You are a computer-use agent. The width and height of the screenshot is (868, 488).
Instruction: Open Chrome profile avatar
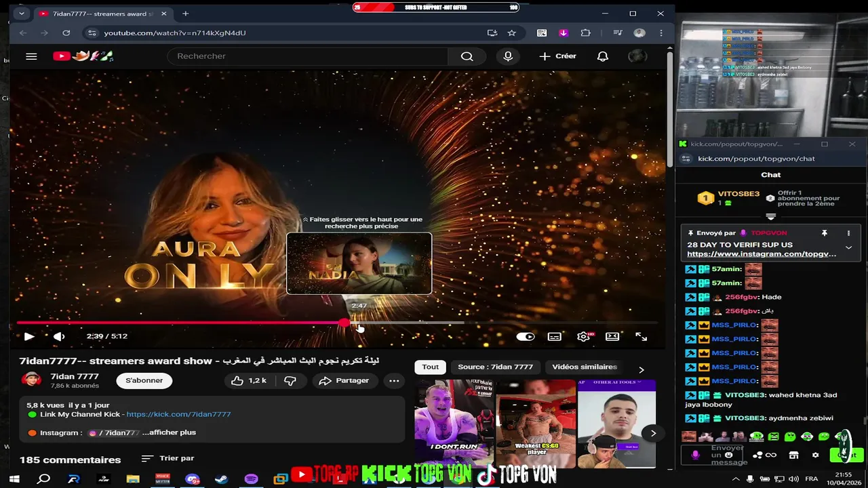[639, 33]
